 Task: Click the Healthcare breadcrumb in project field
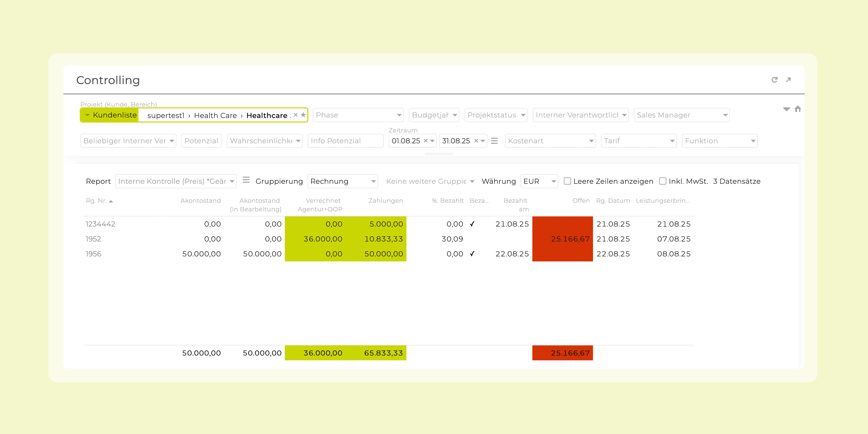click(x=267, y=116)
